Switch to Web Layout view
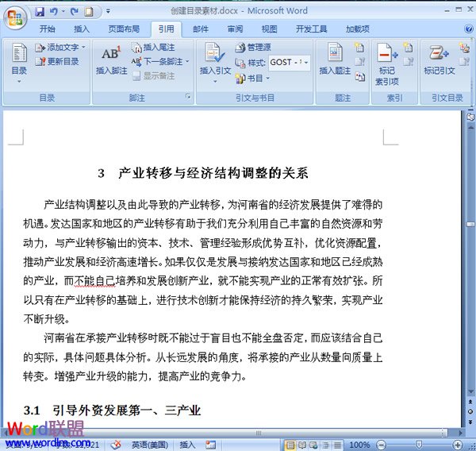476x451 pixels. [x=313, y=445]
